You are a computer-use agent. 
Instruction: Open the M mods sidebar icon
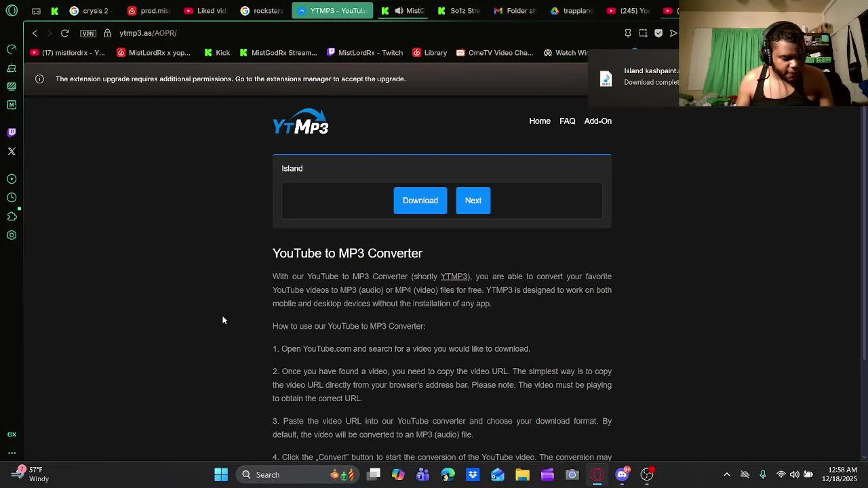point(12,105)
